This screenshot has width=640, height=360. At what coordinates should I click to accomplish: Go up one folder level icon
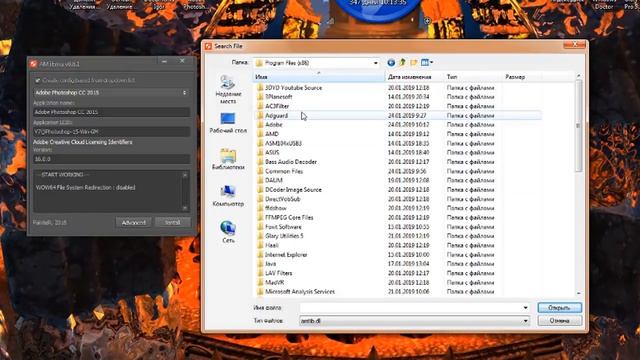[x=402, y=62]
